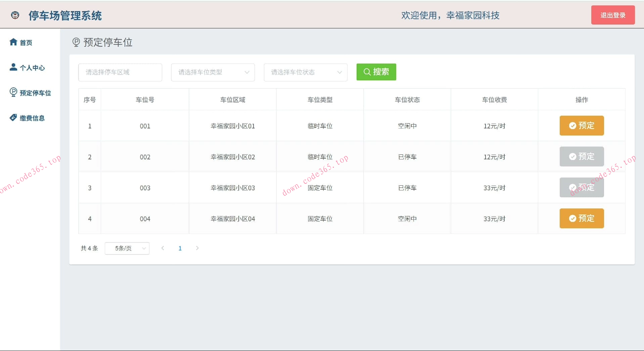Click the home icon in the sidebar
Screen dimensions: 644x351
tap(13, 42)
